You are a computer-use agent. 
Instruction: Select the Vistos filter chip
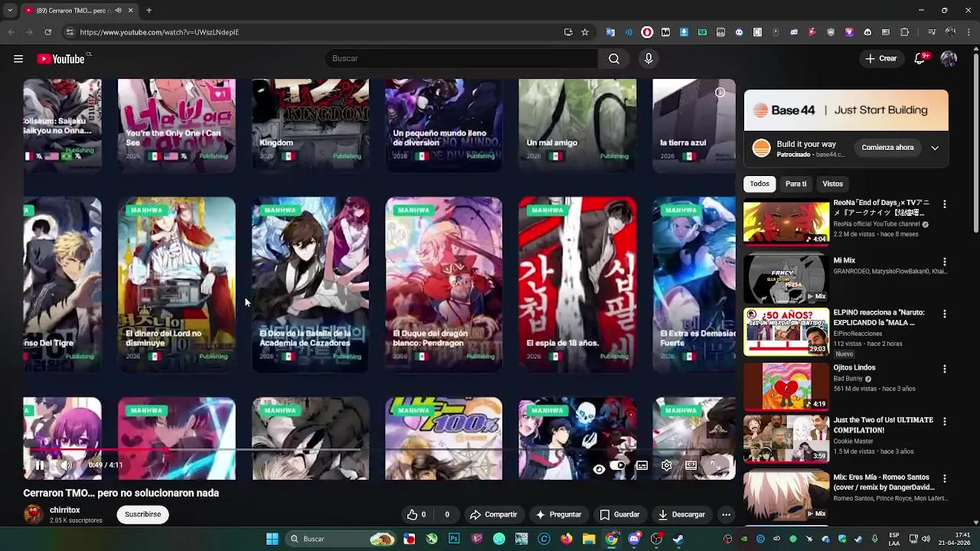832,184
